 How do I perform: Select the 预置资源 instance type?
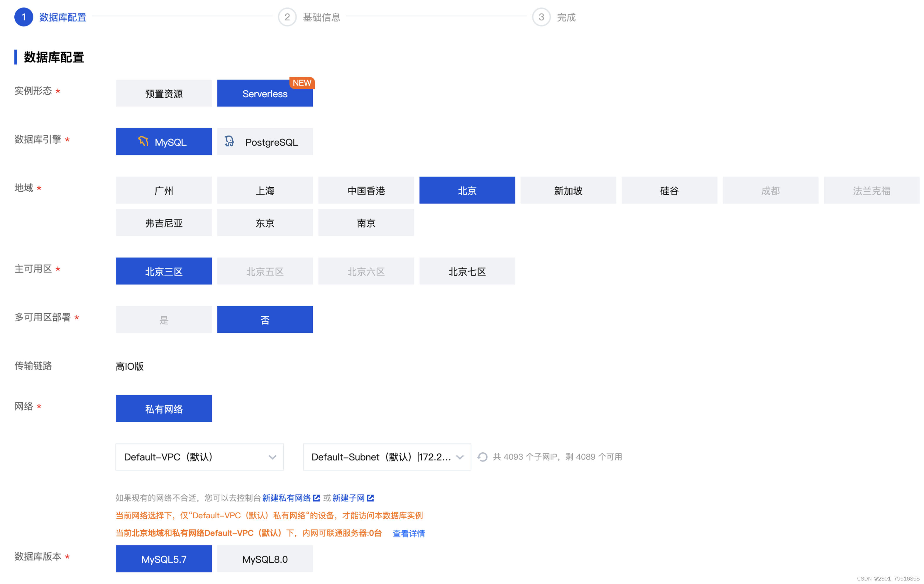[x=164, y=93]
